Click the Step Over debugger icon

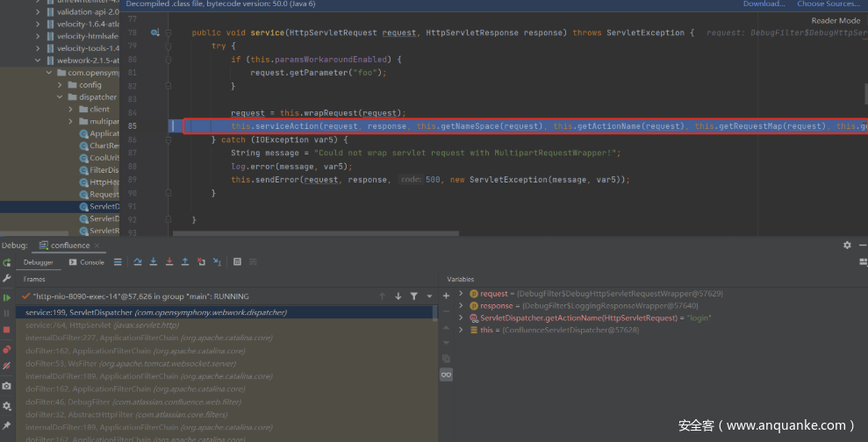tap(138, 262)
